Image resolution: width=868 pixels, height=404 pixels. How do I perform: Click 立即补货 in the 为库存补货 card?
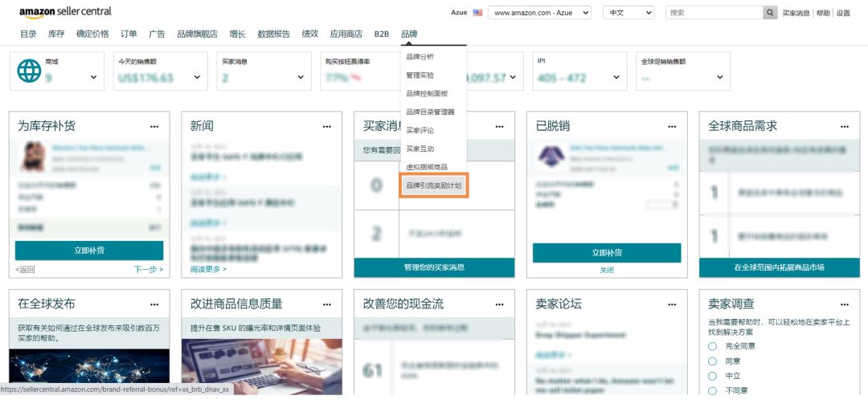point(89,251)
